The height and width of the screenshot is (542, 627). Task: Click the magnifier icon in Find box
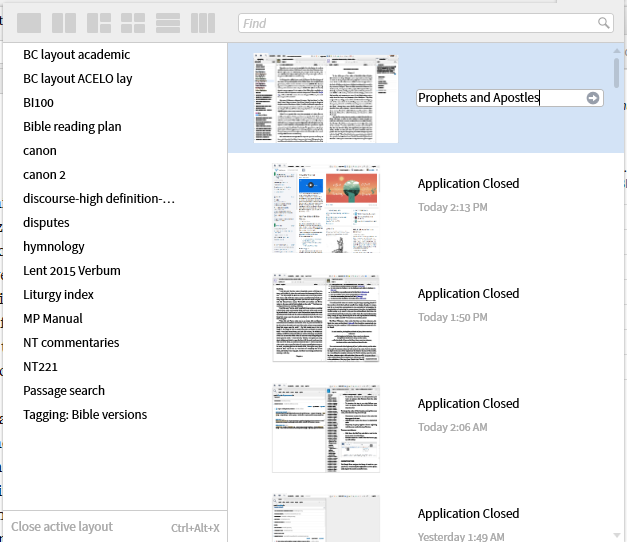[x=603, y=23]
